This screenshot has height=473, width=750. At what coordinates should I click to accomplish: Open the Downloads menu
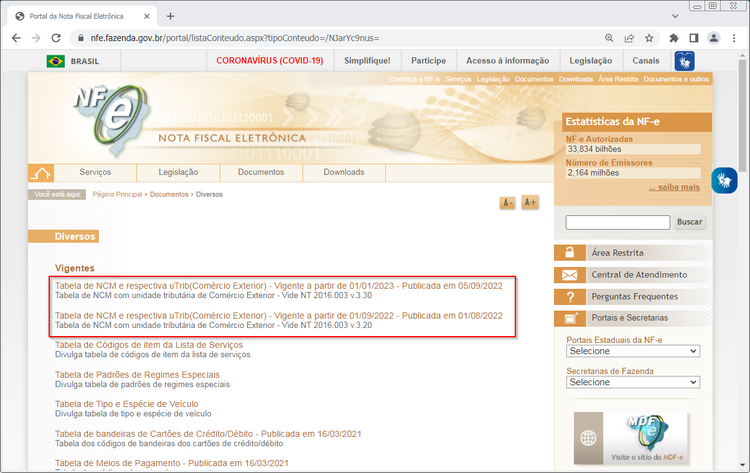pos(344,172)
